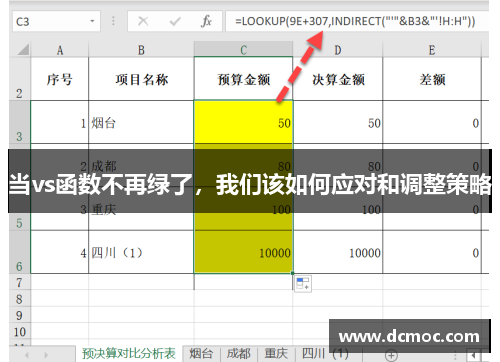The height and width of the screenshot is (362, 500).
Task: Select cell E3 showing 0 for 烟台
Action: click(432, 122)
